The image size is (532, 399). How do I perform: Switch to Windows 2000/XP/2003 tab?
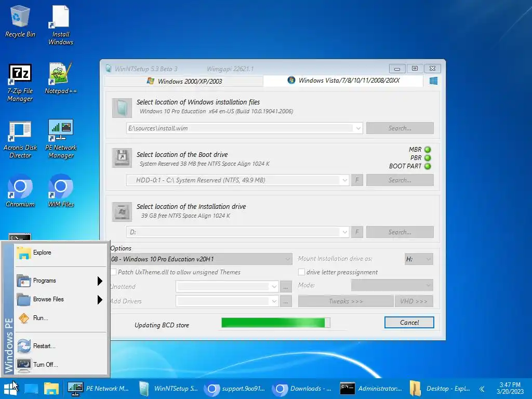pos(184,82)
